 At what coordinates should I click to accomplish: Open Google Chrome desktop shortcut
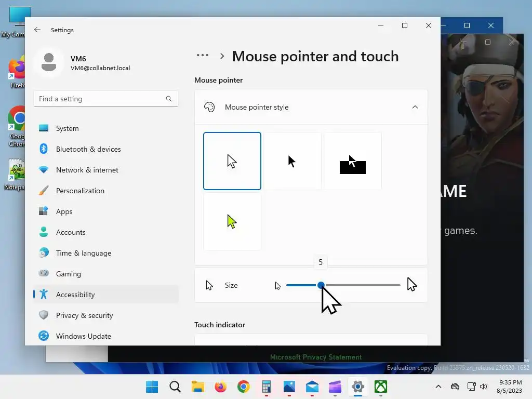tap(17, 126)
